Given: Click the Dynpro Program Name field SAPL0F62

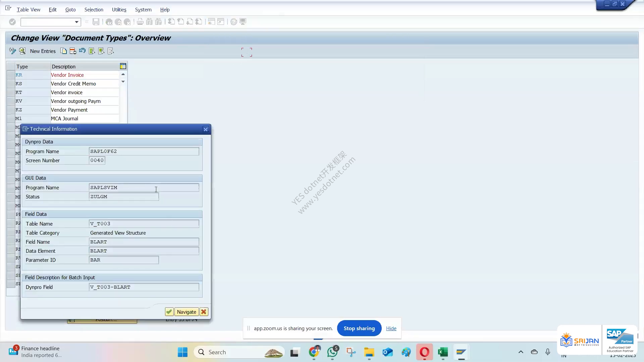Looking at the screenshot, I should [144, 152].
